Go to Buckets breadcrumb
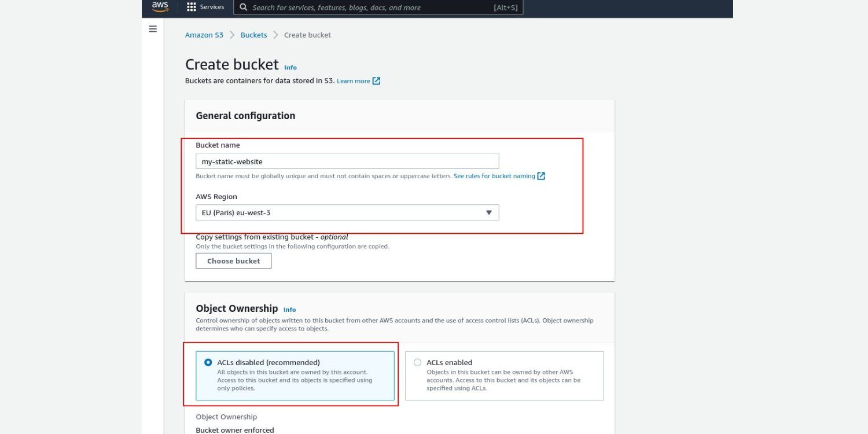Screen dimensions: 868x434 (x=254, y=35)
